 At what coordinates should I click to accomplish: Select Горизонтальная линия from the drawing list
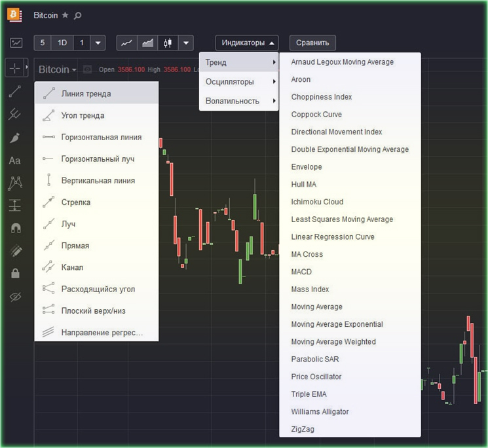pos(101,137)
